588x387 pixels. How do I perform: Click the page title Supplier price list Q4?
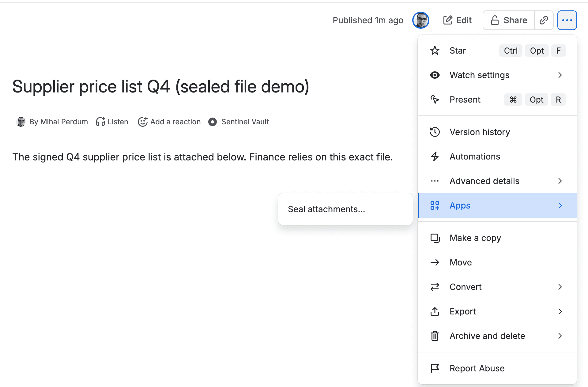[161, 87]
